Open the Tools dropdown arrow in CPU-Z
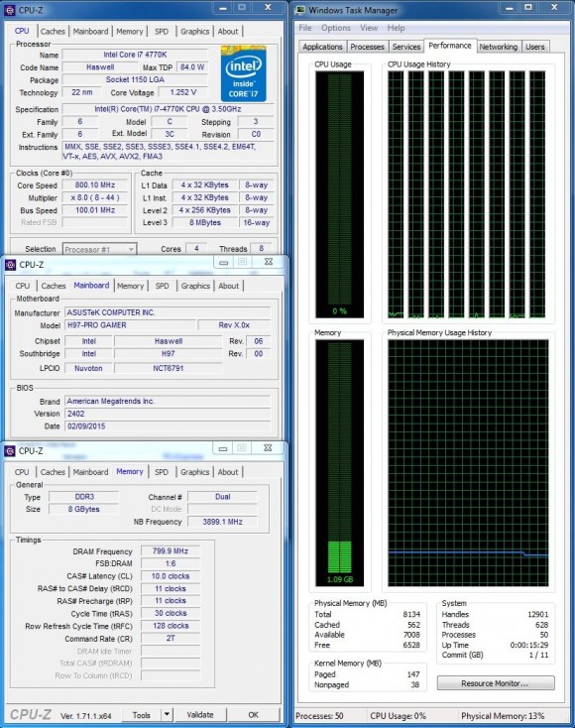The width and height of the screenshot is (575, 728). (167, 714)
